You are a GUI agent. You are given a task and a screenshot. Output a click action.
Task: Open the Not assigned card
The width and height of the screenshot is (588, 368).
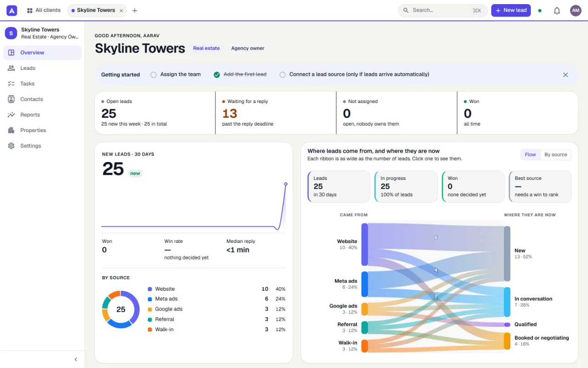tap(397, 113)
